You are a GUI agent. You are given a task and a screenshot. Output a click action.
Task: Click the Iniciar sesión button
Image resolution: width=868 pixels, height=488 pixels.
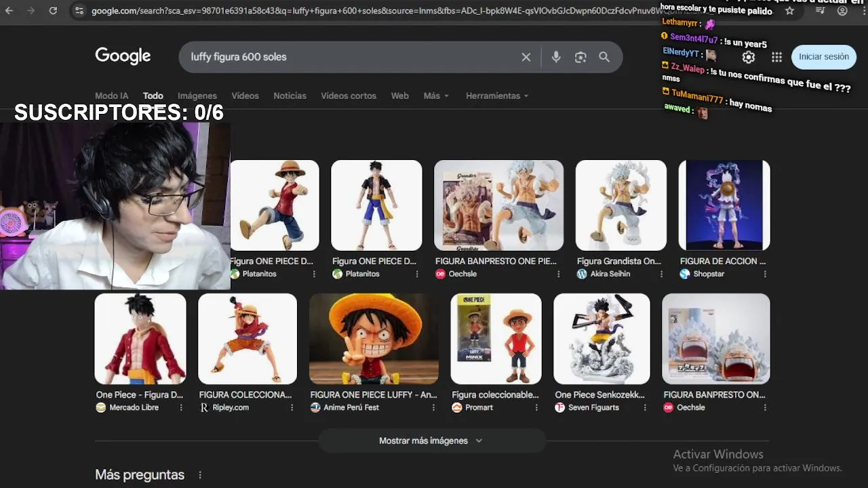tap(824, 57)
